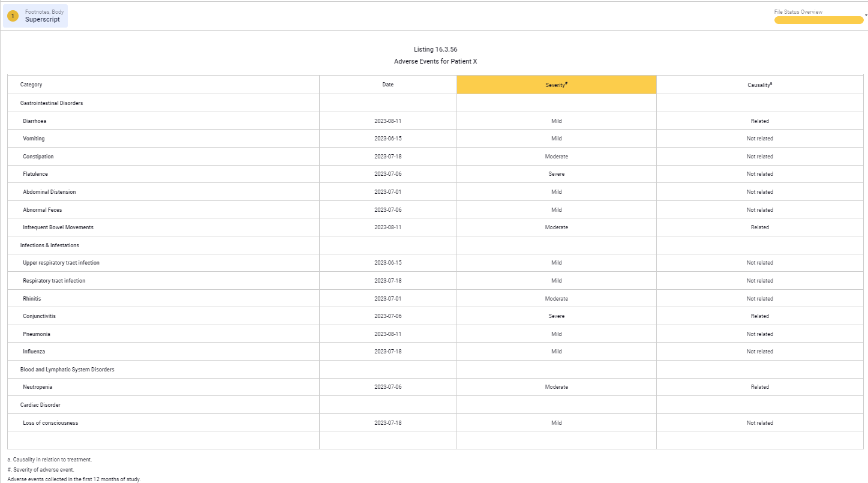Select the Neutropenia event cell

(x=38, y=387)
